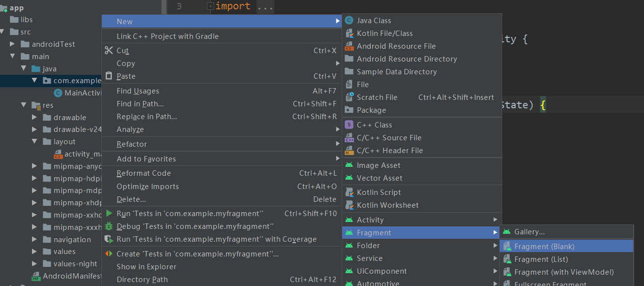644x286 pixels.
Task: Click the C++ Class icon
Action: pos(349,125)
